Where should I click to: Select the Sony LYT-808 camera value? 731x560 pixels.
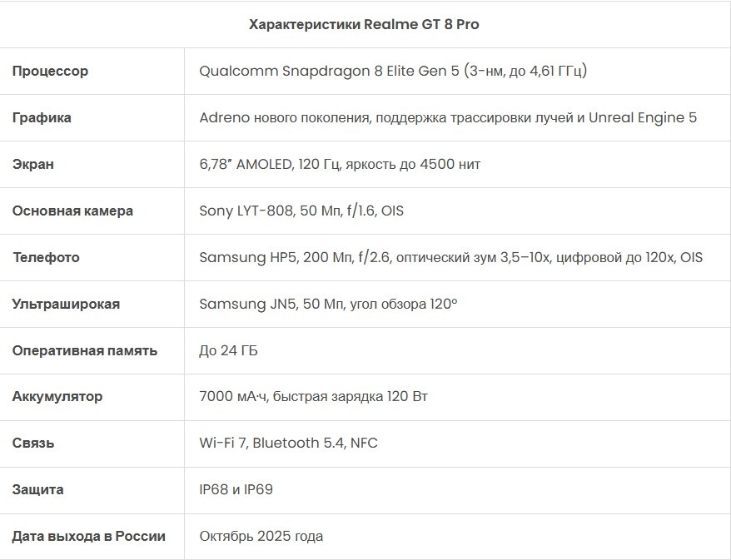pyautogui.click(x=301, y=211)
